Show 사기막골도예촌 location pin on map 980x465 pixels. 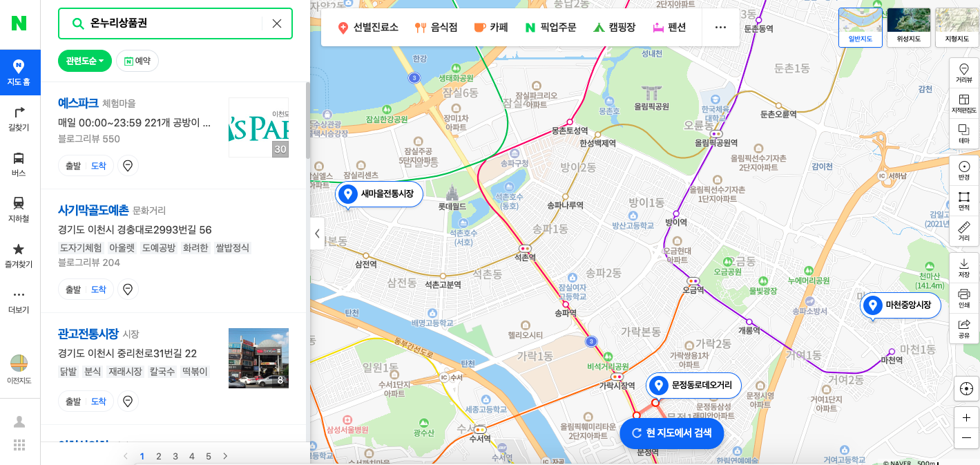click(x=128, y=290)
